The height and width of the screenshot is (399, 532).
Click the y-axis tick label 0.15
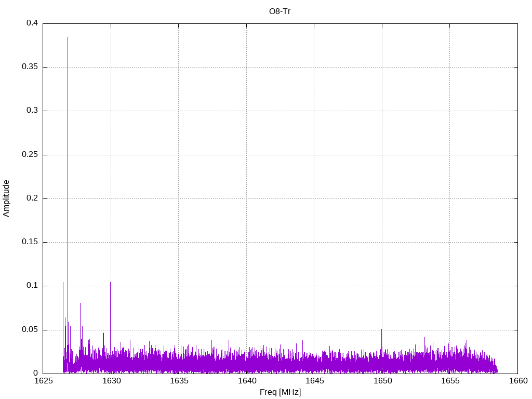tap(30, 242)
